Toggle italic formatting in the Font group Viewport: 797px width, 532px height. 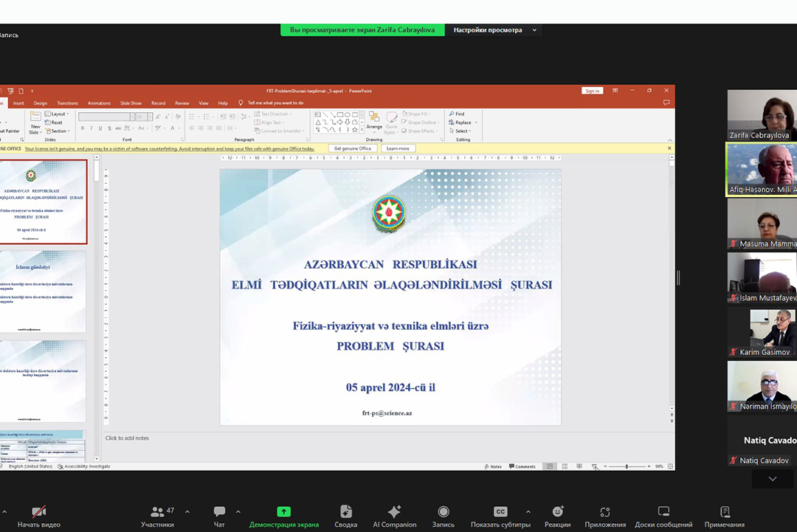tap(91, 128)
